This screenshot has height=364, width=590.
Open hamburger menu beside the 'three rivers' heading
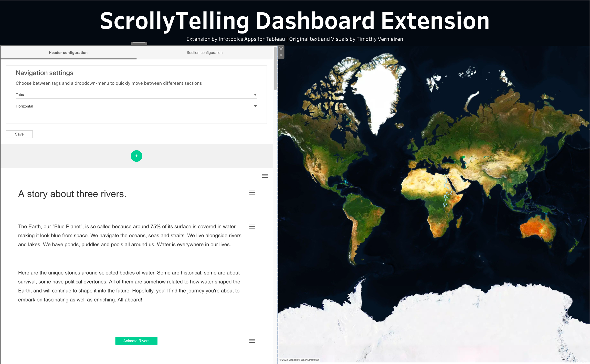pyautogui.click(x=252, y=193)
